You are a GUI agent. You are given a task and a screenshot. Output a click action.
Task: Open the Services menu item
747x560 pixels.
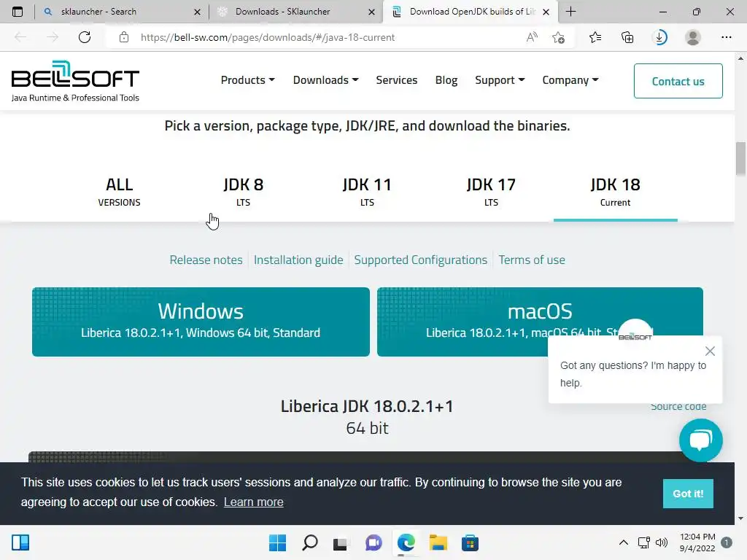pos(396,80)
